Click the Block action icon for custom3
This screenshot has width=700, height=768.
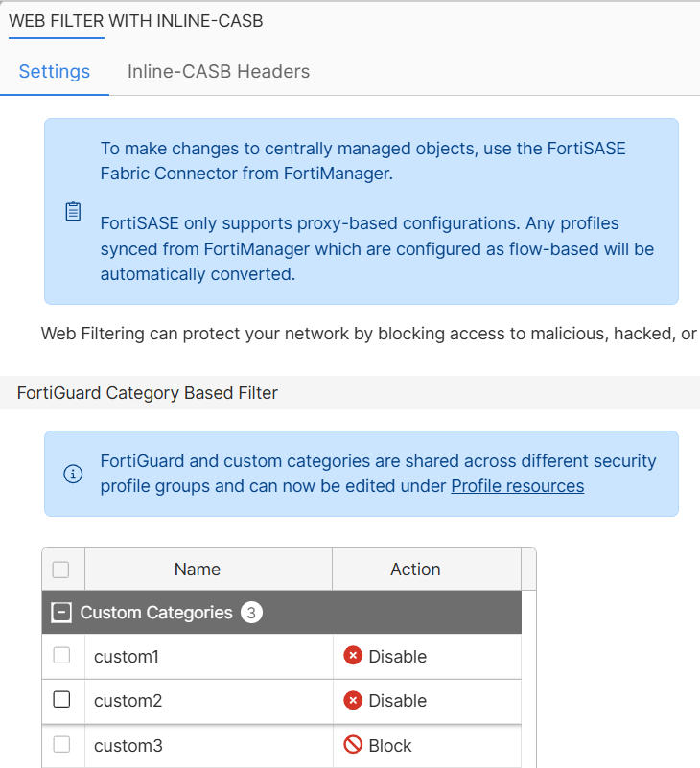click(353, 745)
